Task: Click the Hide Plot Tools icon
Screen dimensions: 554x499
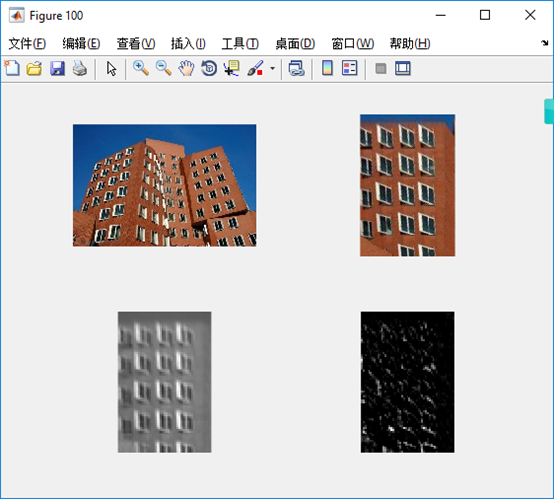Action: [x=381, y=68]
